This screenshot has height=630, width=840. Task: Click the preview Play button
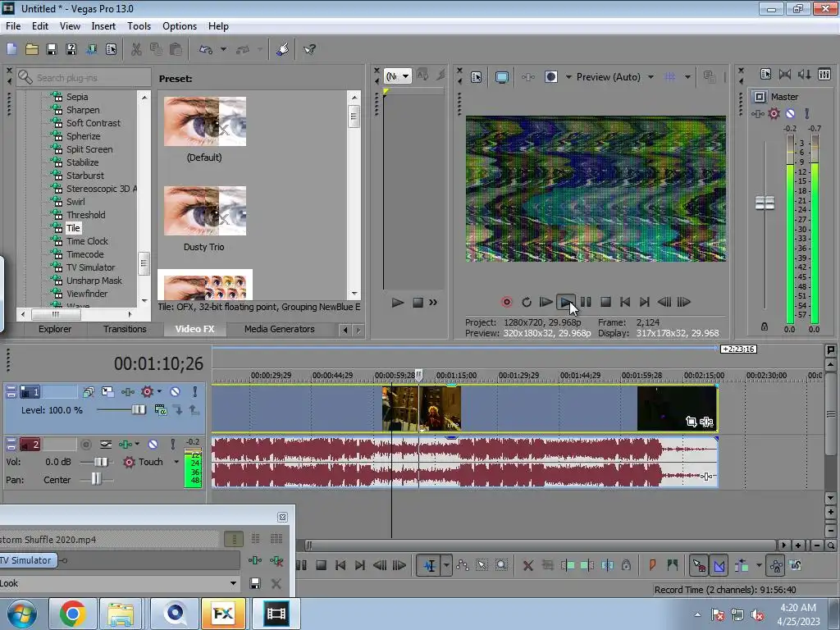pyautogui.click(x=566, y=302)
